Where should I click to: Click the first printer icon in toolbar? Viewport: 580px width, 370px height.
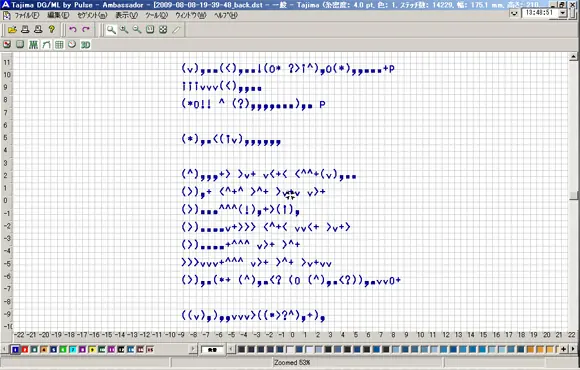(x=25, y=30)
